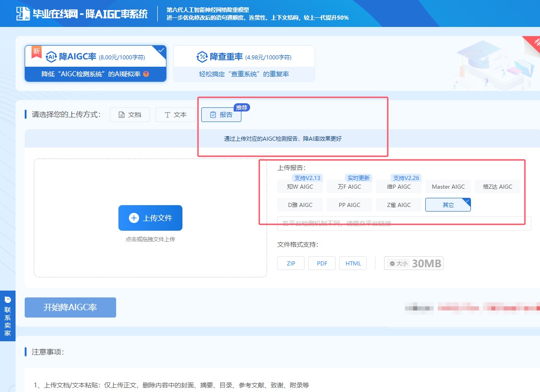Screen dimensions: 540x392
Task: Click the AI circle icon on 降AIGC率
Action: point(50,56)
